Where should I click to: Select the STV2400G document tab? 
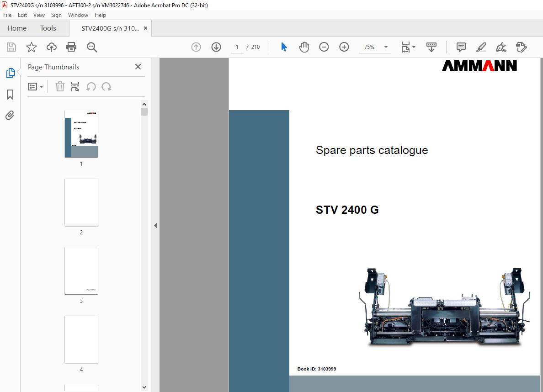click(110, 28)
